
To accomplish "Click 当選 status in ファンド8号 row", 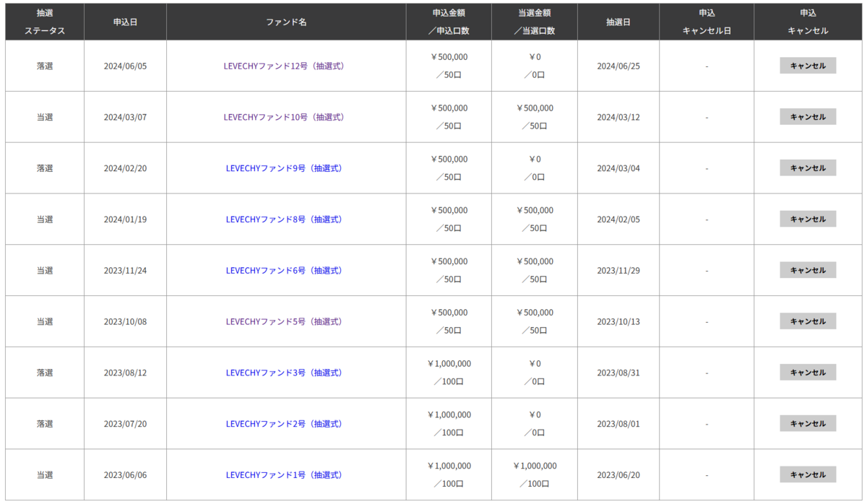I will click(x=45, y=220).
